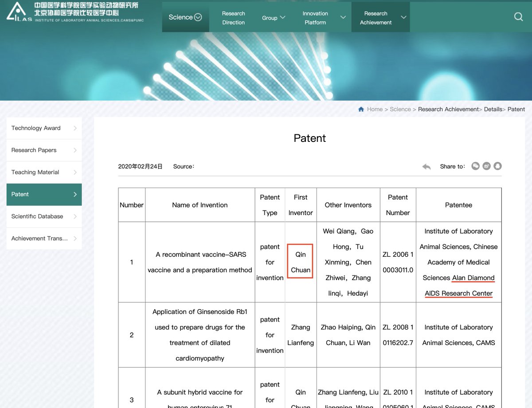This screenshot has width=532, height=408.
Task: Expand the Group menu chevron
Action: point(282,18)
